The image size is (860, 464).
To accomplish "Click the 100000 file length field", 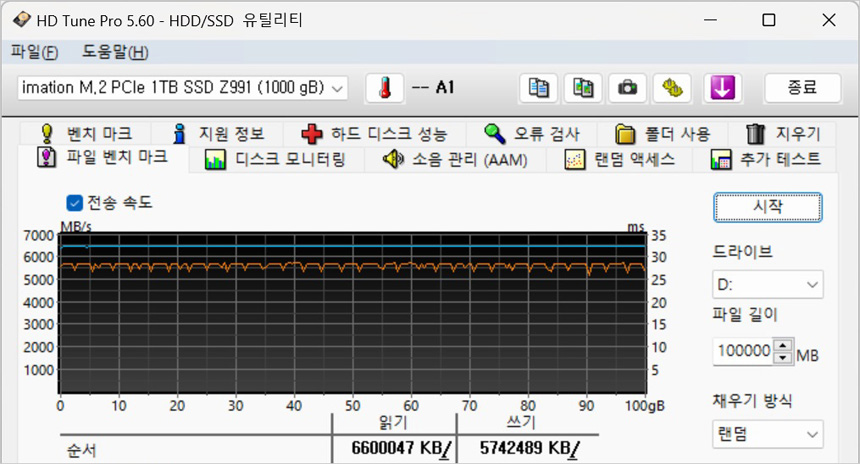I will coord(744,351).
